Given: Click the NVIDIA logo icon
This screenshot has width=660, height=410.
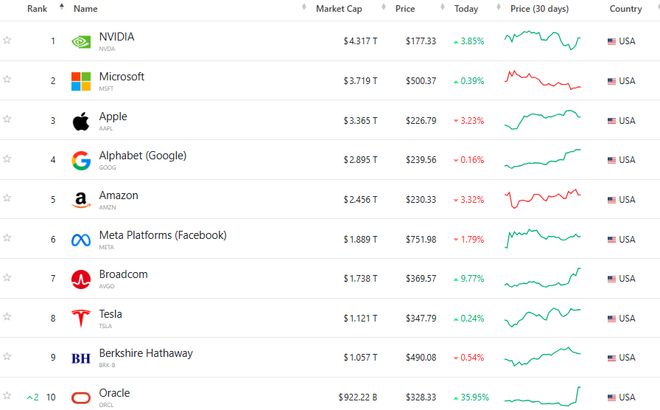Looking at the screenshot, I should [81, 42].
